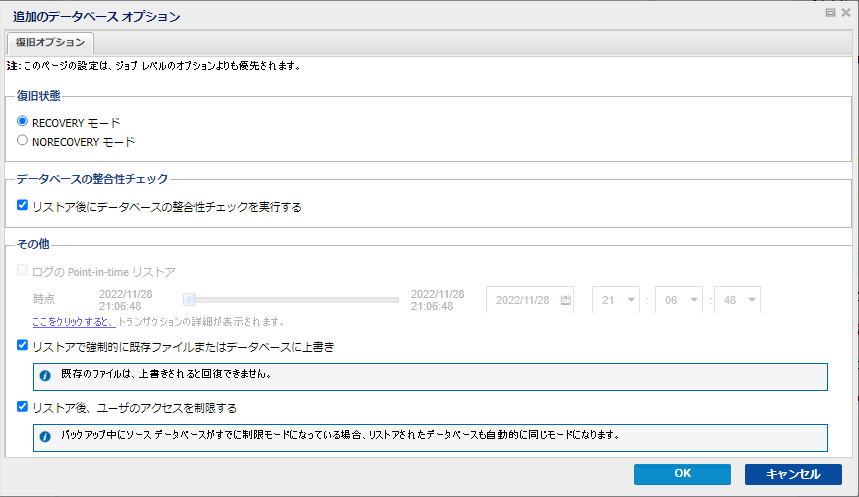
Task: Click info icon beside 既存のファイルは message
Action: pyautogui.click(x=45, y=376)
